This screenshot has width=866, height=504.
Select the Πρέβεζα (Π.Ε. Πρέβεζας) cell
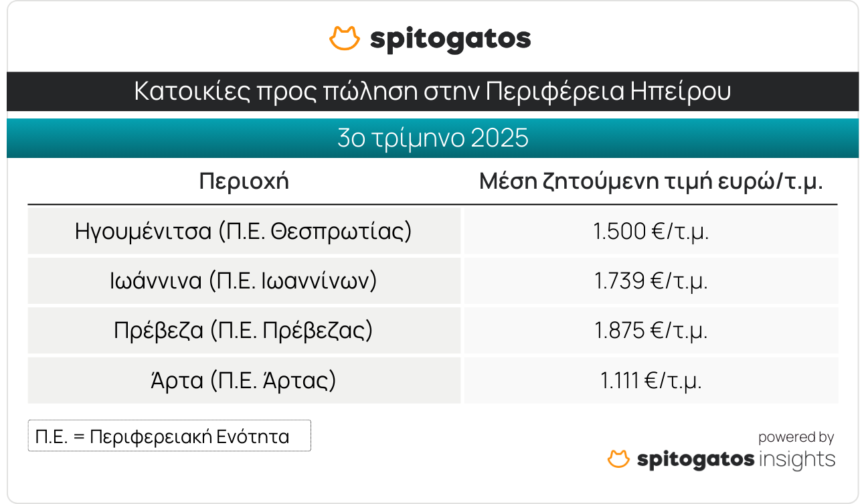point(244,331)
